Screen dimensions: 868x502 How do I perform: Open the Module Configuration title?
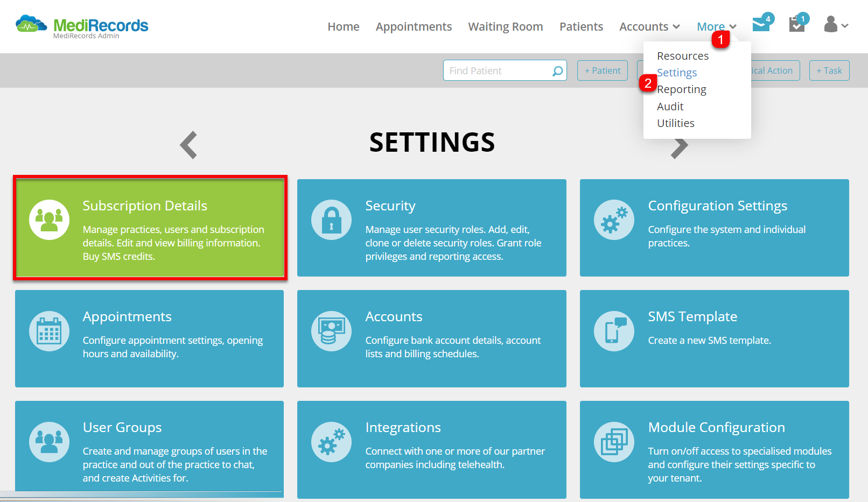pyautogui.click(x=716, y=427)
